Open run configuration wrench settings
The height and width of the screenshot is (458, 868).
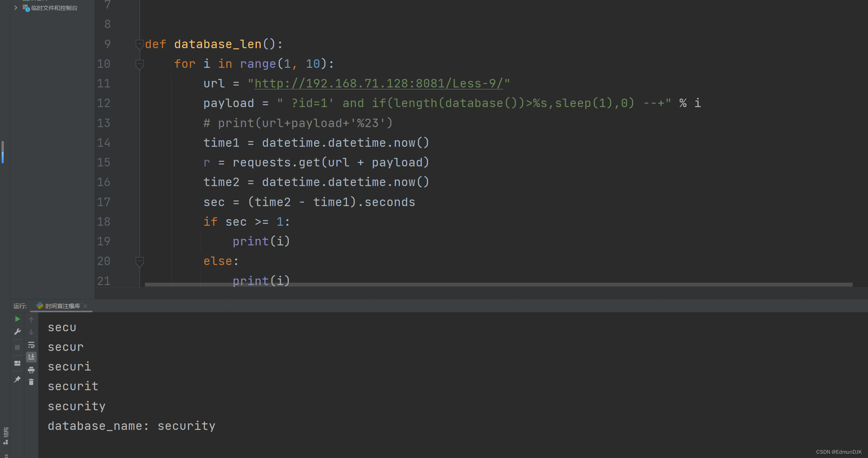[17, 332]
